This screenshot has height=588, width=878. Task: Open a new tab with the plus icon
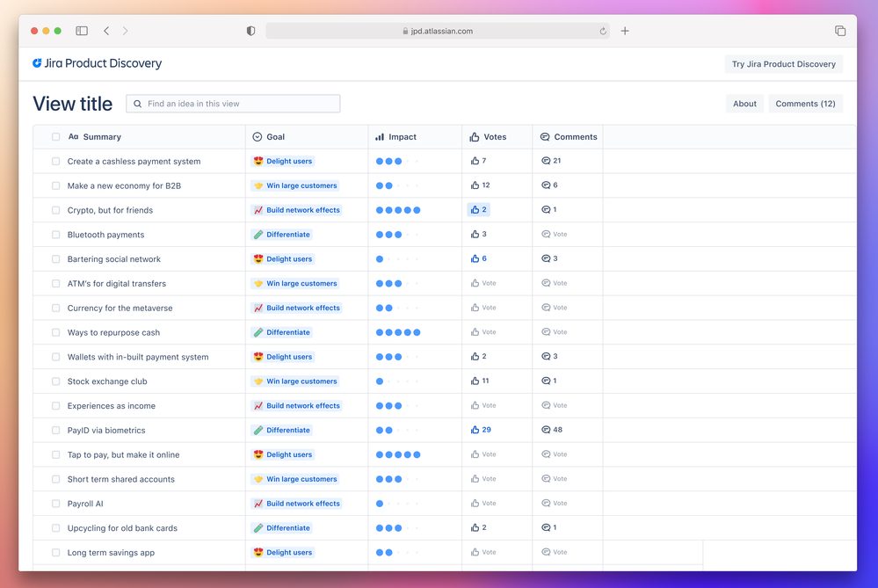coord(625,31)
